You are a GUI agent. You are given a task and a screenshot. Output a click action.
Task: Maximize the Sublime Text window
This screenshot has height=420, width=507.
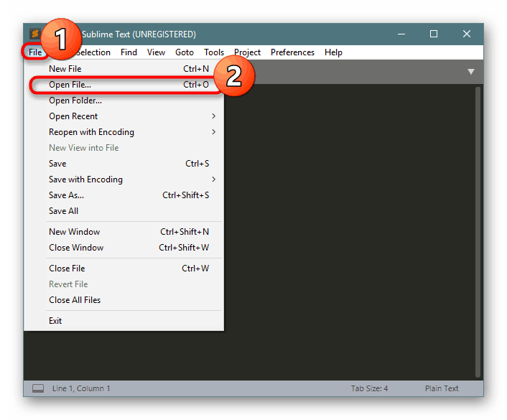click(x=433, y=34)
